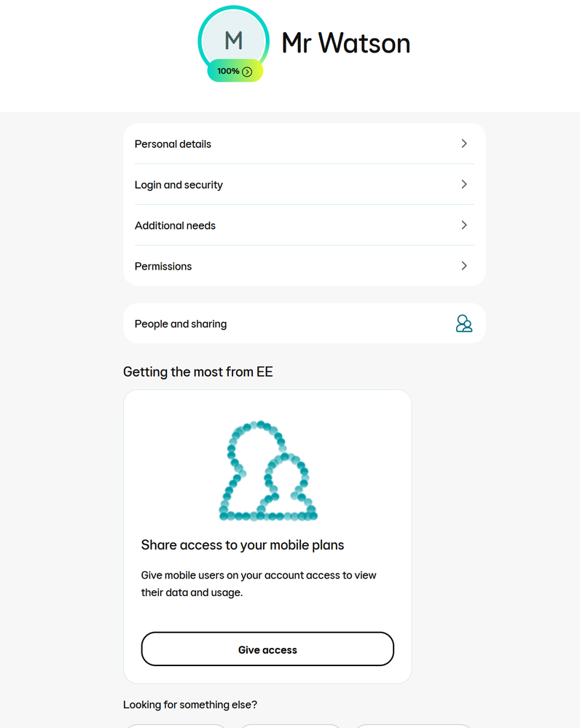This screenshot has width=580, height=728.
Task: Click the Share access to your mobile plans title
Action: [243, 545]
